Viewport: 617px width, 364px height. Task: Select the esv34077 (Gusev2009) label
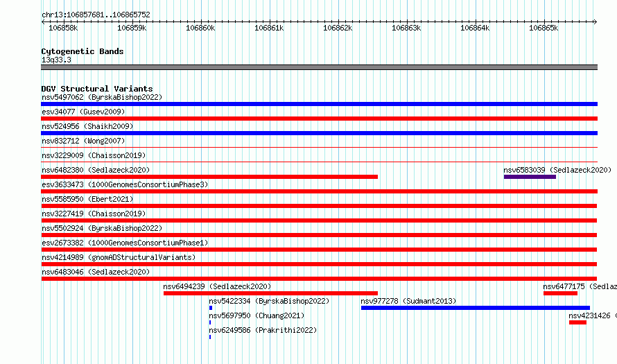(83, 112)
